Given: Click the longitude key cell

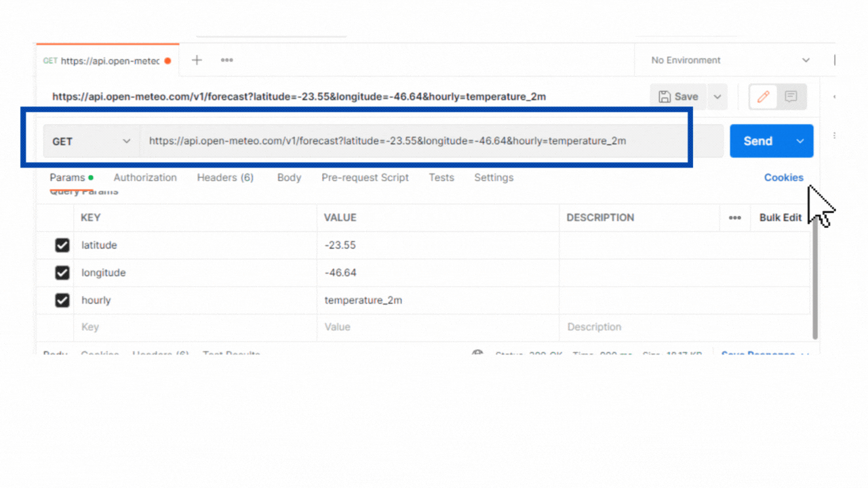Looking at the screenshot, I should [x=195, y=273].
